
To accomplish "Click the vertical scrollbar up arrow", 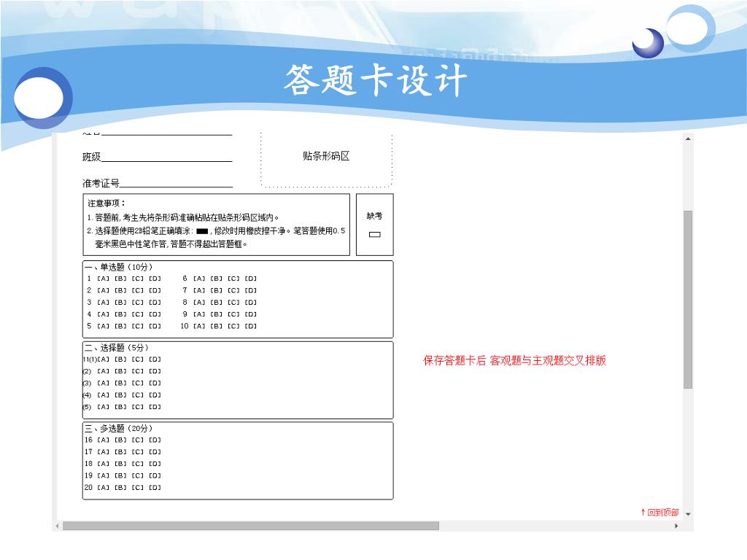I will (x=688, y=139).
